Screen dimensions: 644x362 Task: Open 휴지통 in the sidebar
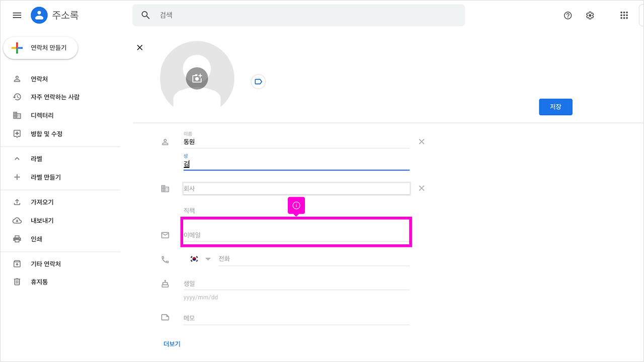click(39, 282)
